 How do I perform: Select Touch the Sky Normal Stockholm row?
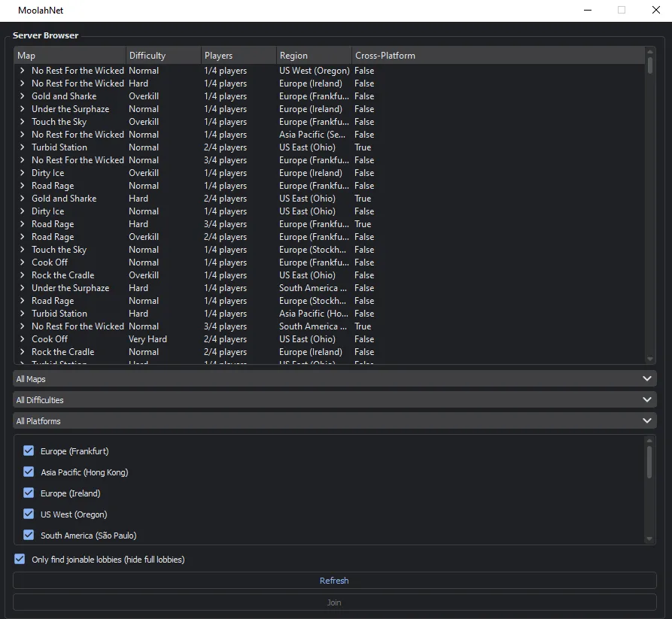[329, 249]
